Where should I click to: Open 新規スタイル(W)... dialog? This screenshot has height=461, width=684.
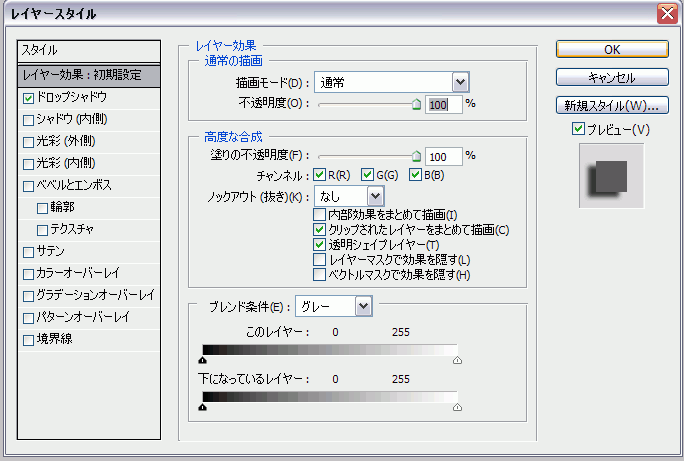coord(612,105)
